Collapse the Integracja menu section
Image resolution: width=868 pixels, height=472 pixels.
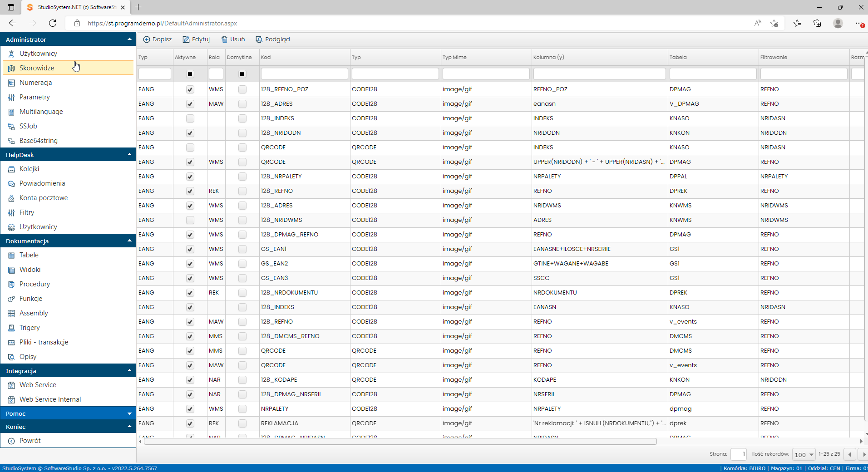pyautogui.click(x=129, y=371)
